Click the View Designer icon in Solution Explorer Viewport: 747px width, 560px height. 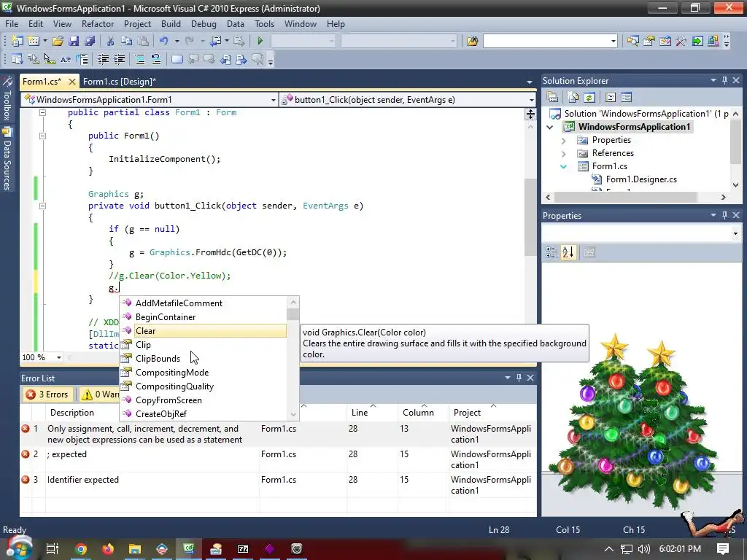point(626,97)
